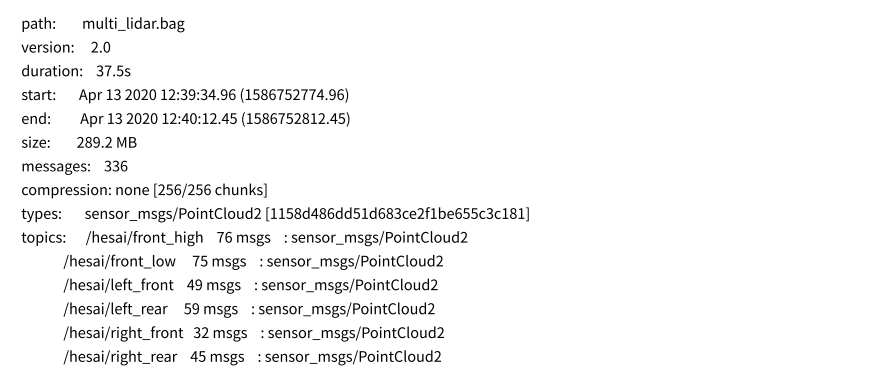Viewport: 892px width, 383px height.
Task: Select the duration value 37.5s
Action: click(x=113, y=71)
